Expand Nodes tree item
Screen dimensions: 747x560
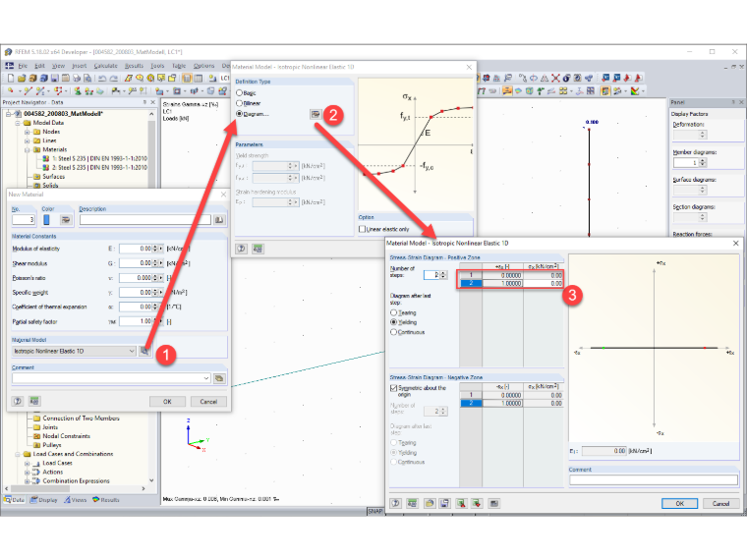point(28,132)
